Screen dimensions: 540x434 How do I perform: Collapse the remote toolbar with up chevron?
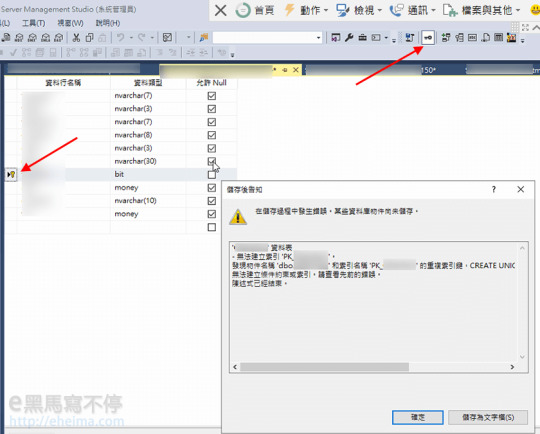[536, 28]
